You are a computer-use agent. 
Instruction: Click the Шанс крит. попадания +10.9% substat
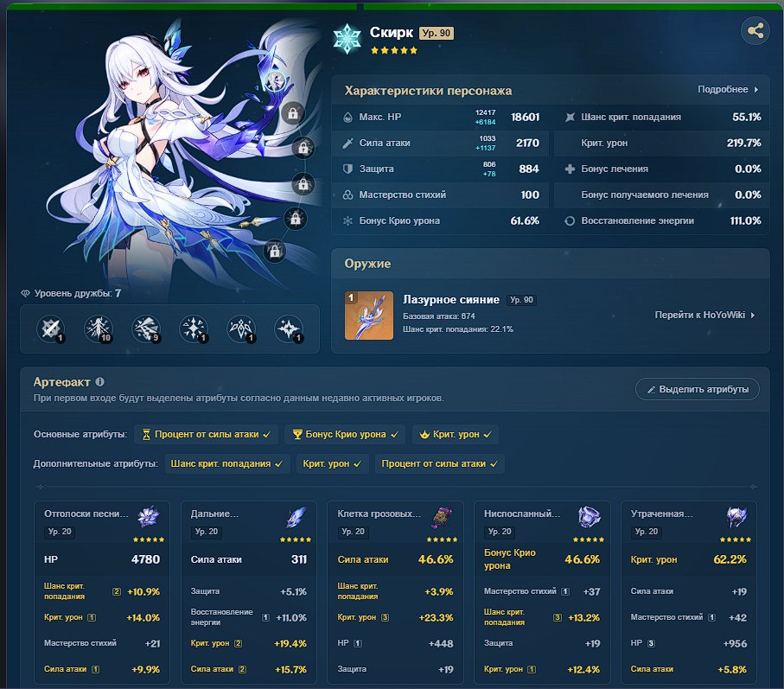(x=102, y=591)
